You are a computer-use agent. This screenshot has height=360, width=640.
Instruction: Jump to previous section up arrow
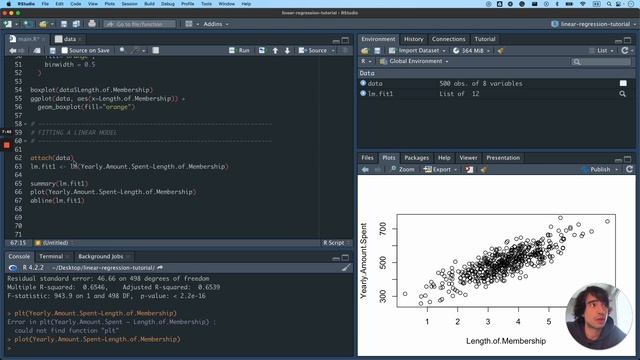tap(275, 51)
